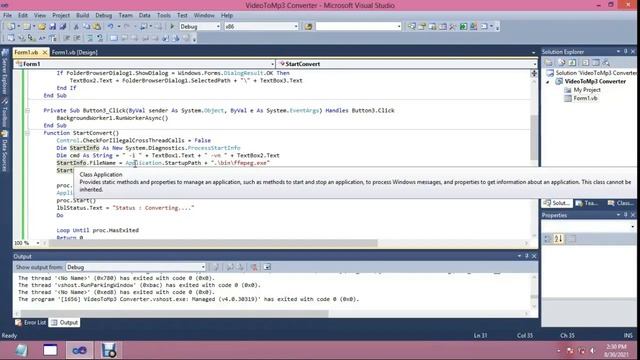
Task: Open the Build menu
Action: (x=82, y=15)
